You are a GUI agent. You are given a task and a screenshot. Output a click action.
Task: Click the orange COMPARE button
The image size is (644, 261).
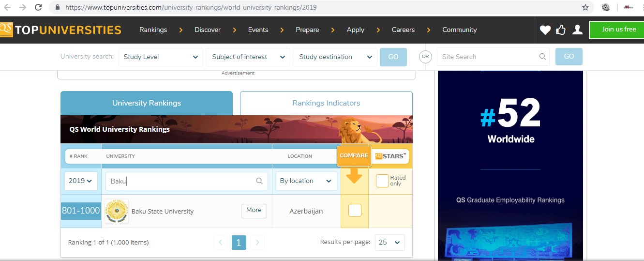[x=354, y=156]
